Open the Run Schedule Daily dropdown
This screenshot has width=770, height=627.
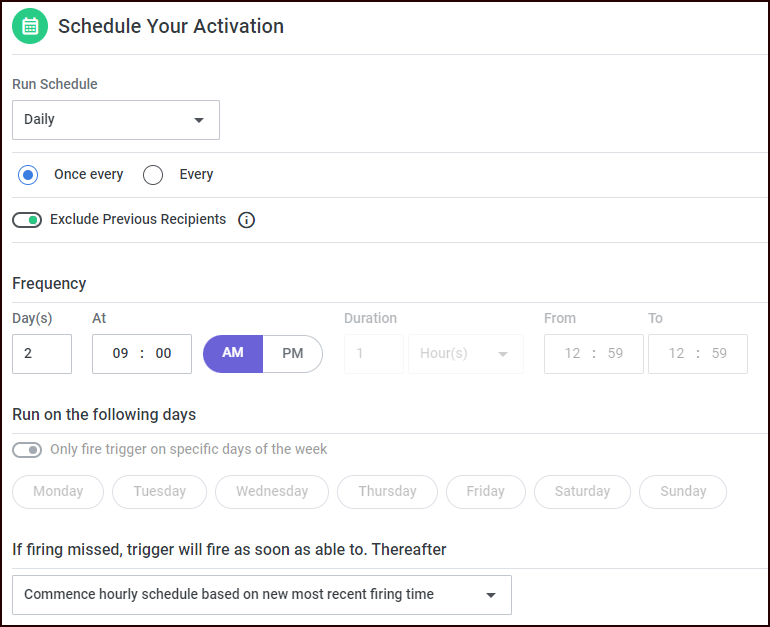tap(116, 120)
